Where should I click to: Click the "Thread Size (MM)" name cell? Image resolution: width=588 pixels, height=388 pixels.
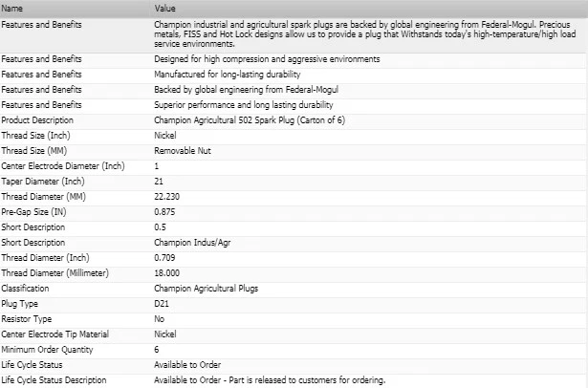coord(33,151)
